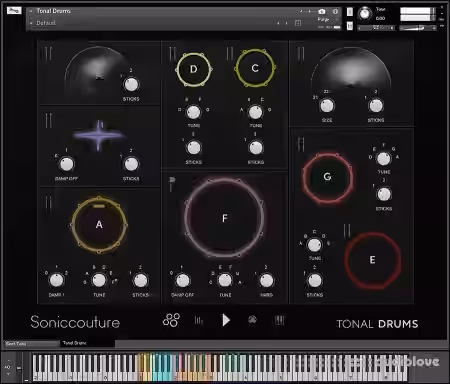This screenshot has width=450, height=384.
Task: Click the Default preset name
Action: (x=46, y=23)
